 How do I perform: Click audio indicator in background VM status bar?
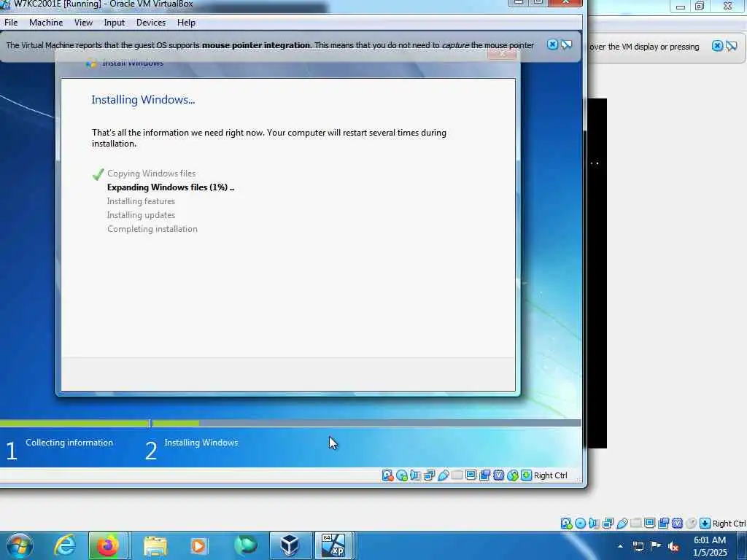tap(594, 524)
